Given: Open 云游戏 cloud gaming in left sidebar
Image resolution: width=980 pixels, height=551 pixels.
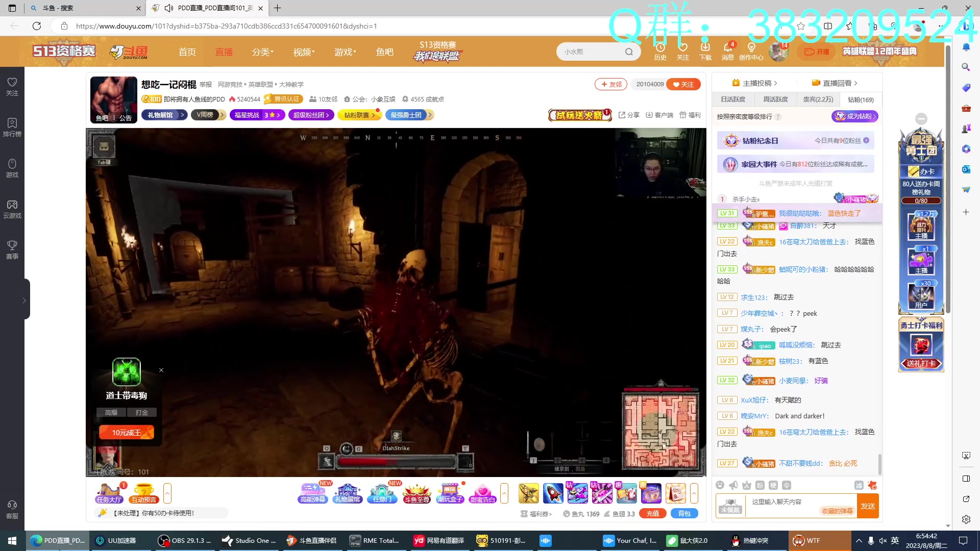Looking at the screenshot, I should click(12, 209).
